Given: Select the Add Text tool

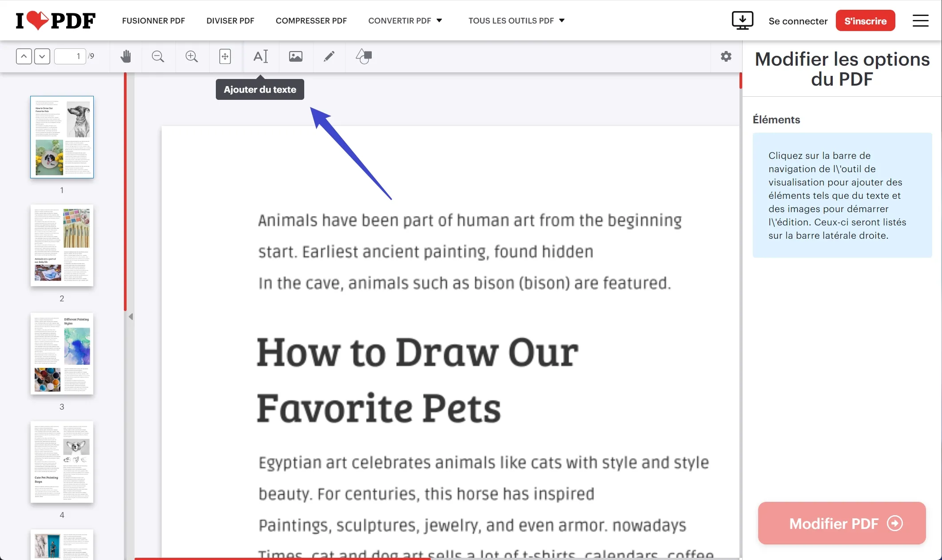Looking at the screenshot, I should [260, 56].
